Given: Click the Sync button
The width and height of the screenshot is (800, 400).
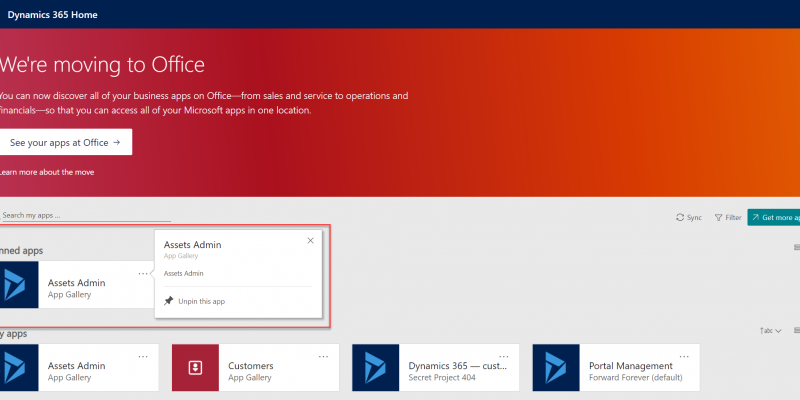Looking at the screenshot, I should 689,217.
